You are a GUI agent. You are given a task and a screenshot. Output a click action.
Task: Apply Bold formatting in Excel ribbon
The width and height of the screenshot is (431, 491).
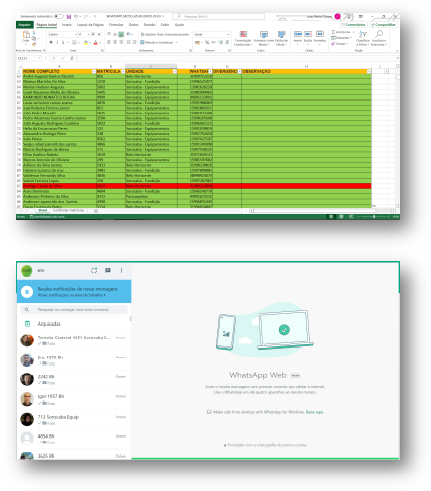(x=51, y=42)
